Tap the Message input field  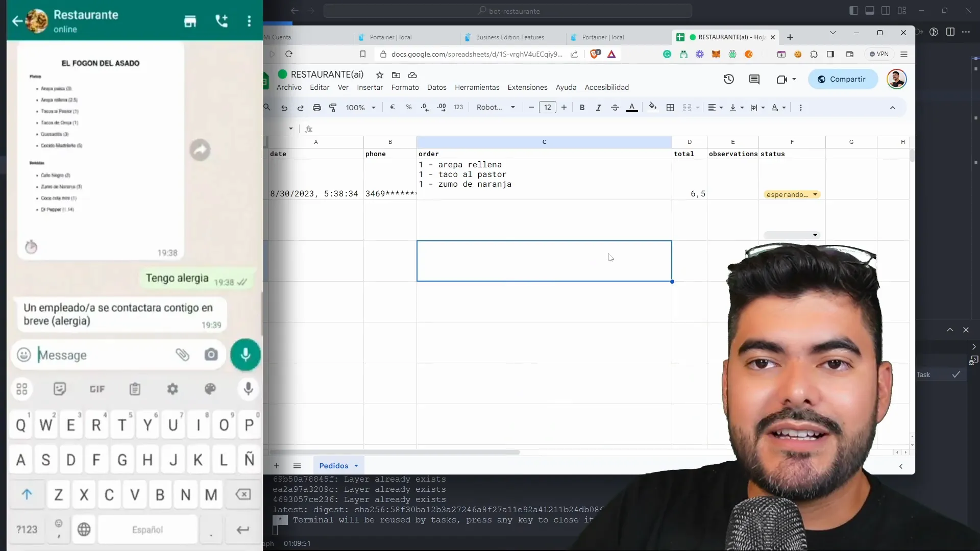(x=102, y=355)
